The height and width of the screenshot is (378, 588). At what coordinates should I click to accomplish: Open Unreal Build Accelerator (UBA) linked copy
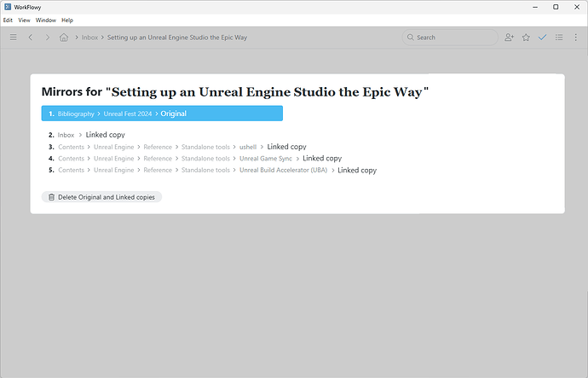pos(356,170)
